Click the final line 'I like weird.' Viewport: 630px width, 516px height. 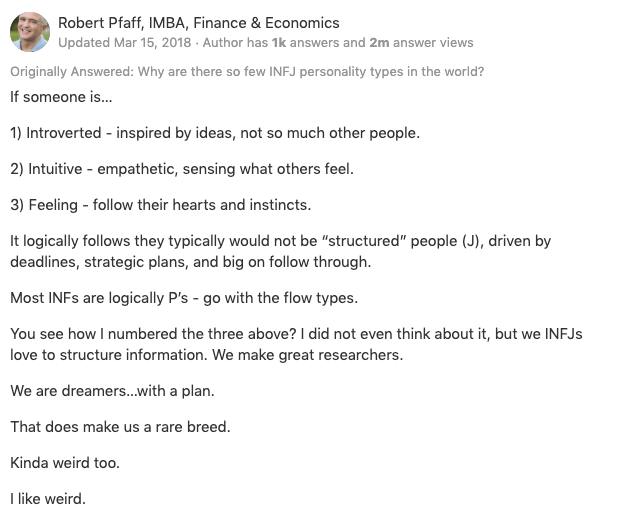(48, 499)
